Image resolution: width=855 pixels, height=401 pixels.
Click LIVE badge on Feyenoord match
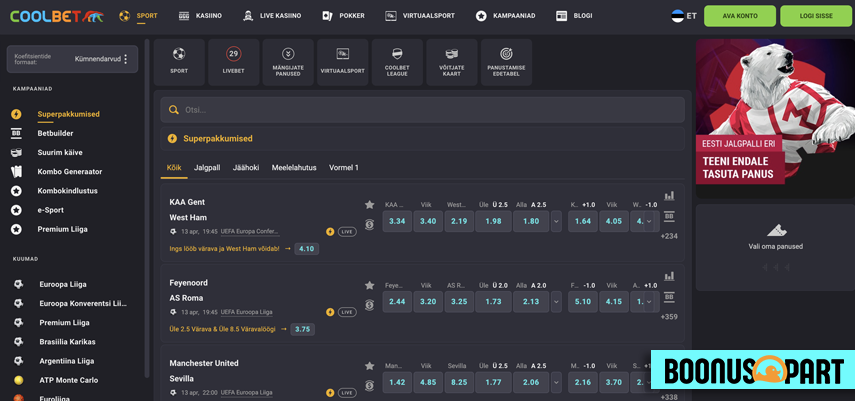(347, 313)
